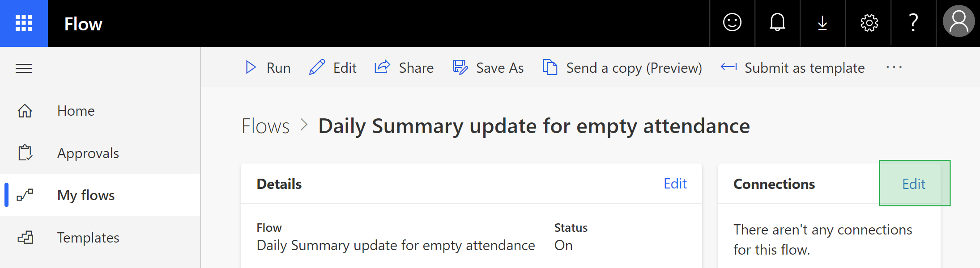Expand more commands ellipsis
The height and width of the screenshot is (268, 980).
(894, 67)
